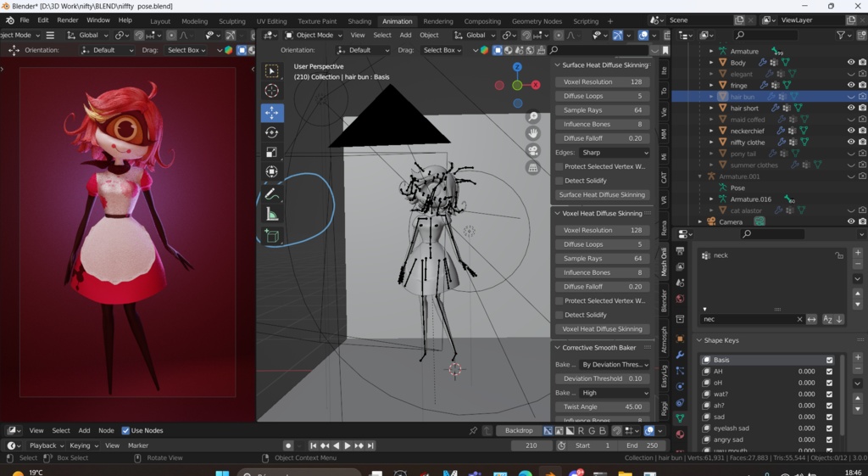Activate the Transform tool
This screenshot has width=868, height=476.
[x=272, y=171]
